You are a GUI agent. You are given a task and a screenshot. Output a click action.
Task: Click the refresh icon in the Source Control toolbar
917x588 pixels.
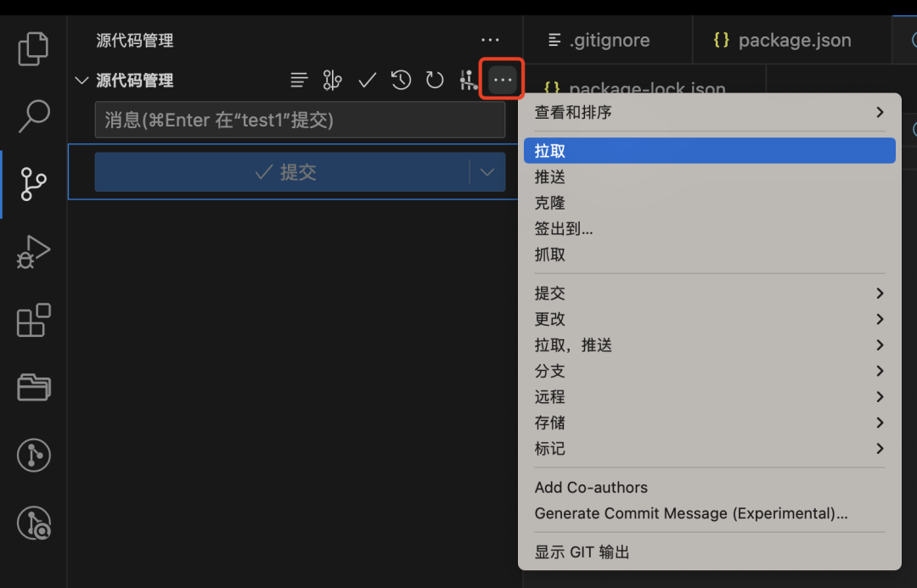point(434,80)
